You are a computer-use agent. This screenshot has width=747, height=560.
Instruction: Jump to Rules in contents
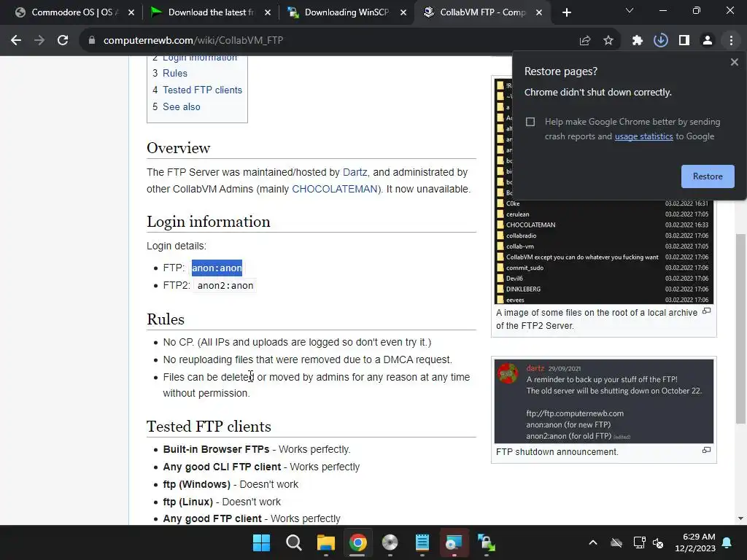[x=175, y=74]
